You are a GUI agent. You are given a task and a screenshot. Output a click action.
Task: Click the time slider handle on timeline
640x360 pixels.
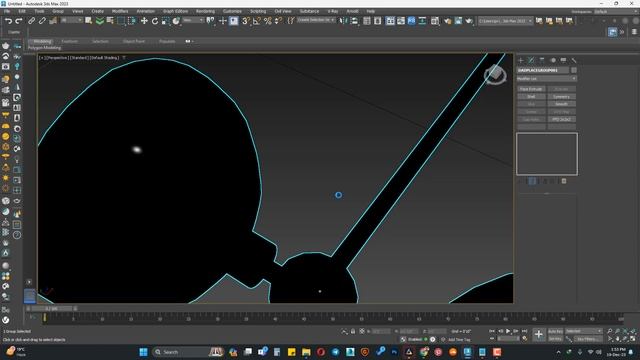point(51,309)
